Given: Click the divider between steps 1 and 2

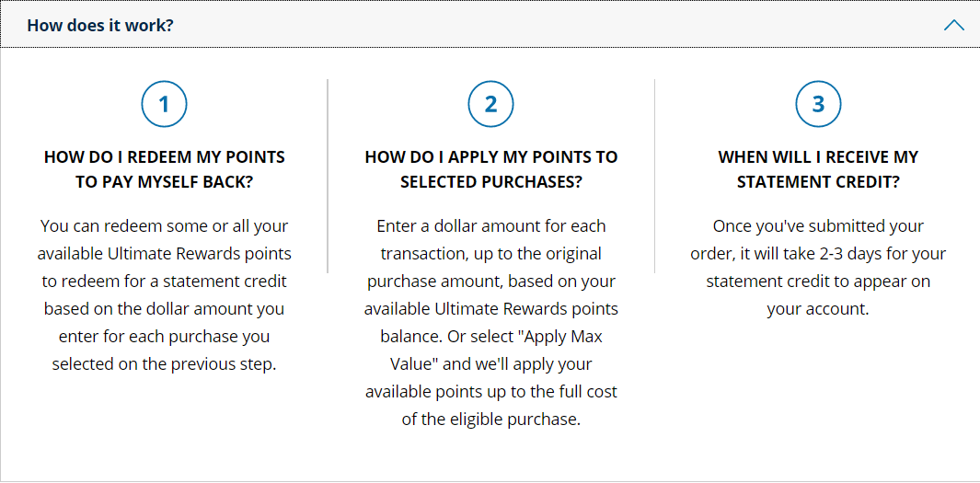Looking at the screenshot, I should point(328,176).
